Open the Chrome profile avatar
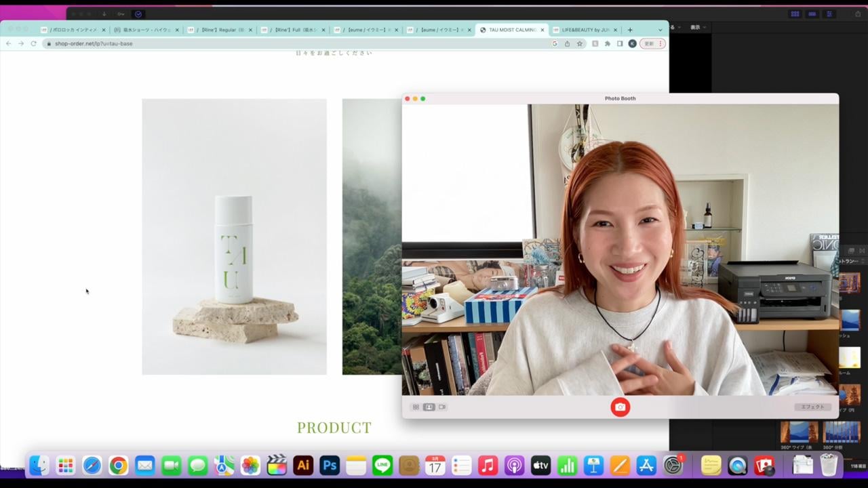Viewport: 868px width, 488px height. [x=632, y=43]
